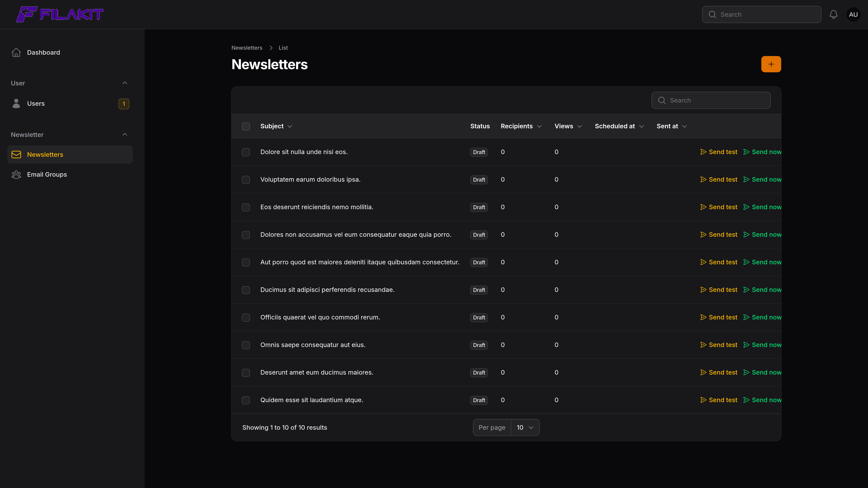Click the table Search field
The width and height of the screenshot is (868, 488).
tap(711, 100)
